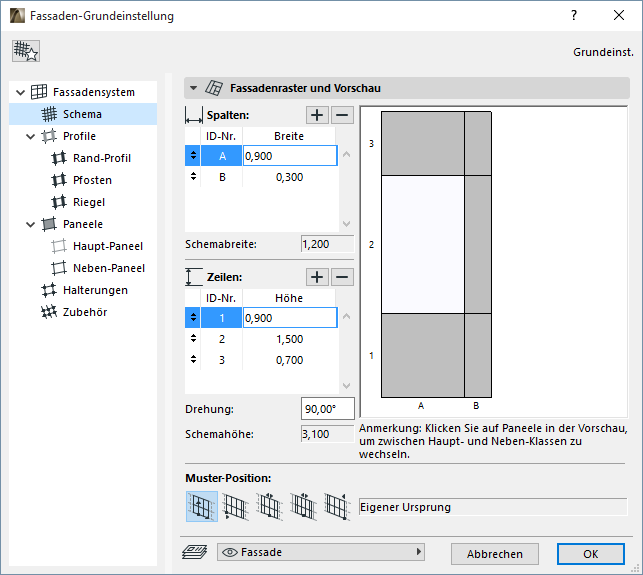Add a column with Spalten plus button
The image size is (643, 575).
click(x=317, y=115)
